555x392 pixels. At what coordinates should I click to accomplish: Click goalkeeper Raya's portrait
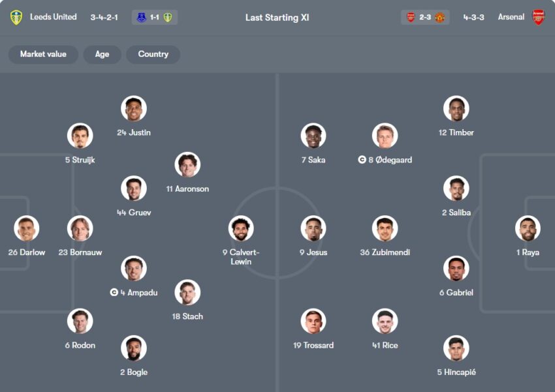(528, 229)
